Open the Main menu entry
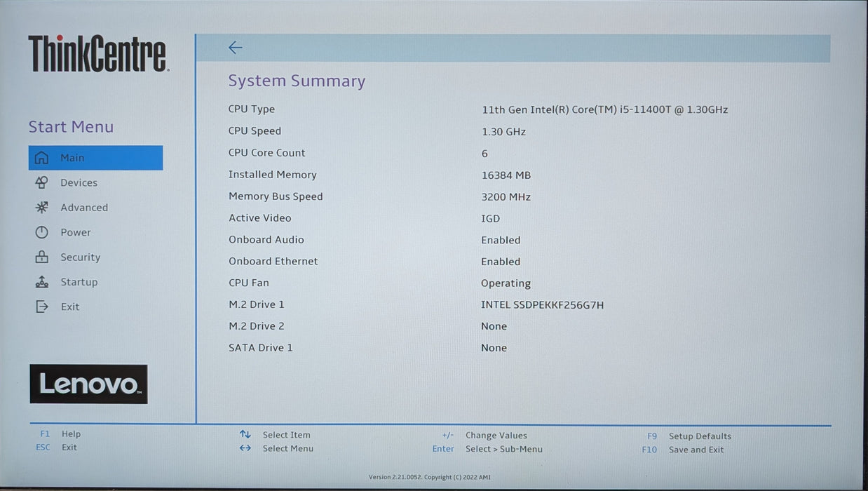This screenshot has height=491, width=868. (95, 158)
